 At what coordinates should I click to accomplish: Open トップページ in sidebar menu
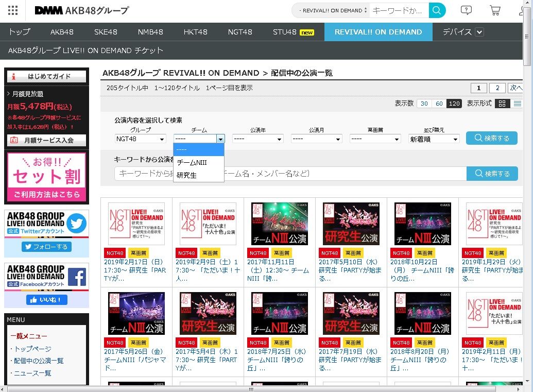tap(32, 349)
